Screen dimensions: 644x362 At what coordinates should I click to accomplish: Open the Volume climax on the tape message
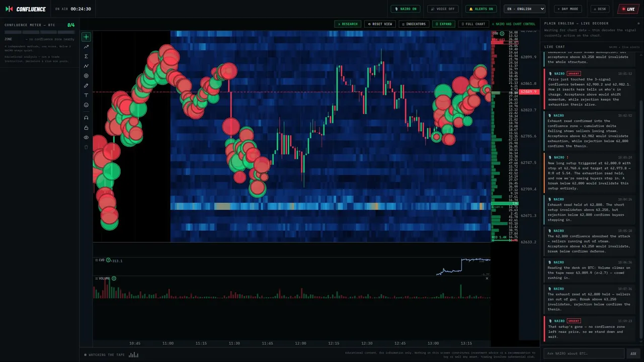[589, 270]
